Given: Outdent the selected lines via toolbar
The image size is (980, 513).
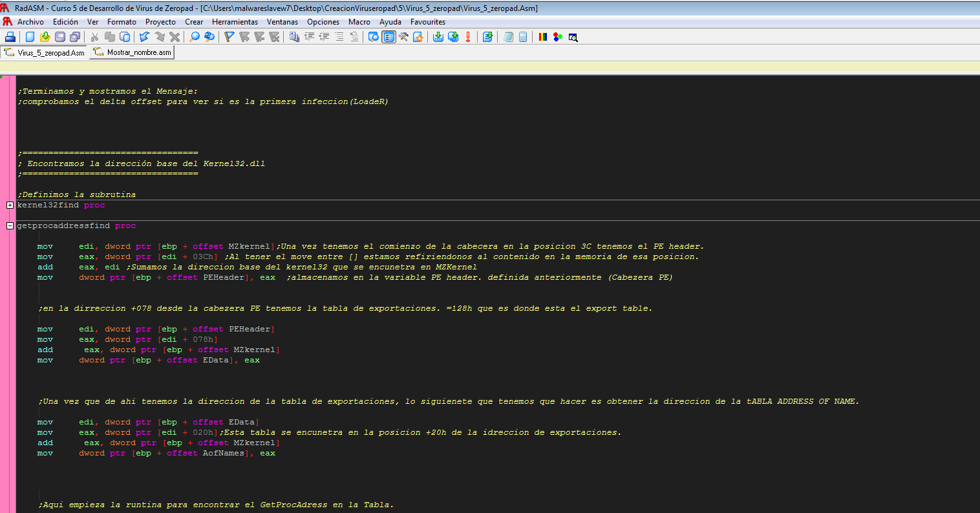Looking at the screenshot, I should pyautogui.click(x=325, y=37).
